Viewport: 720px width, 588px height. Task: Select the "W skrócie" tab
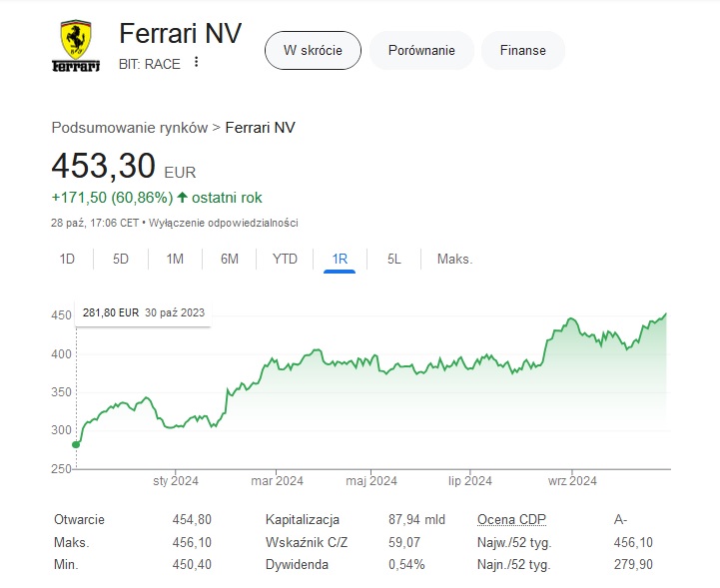coord(313,51)
